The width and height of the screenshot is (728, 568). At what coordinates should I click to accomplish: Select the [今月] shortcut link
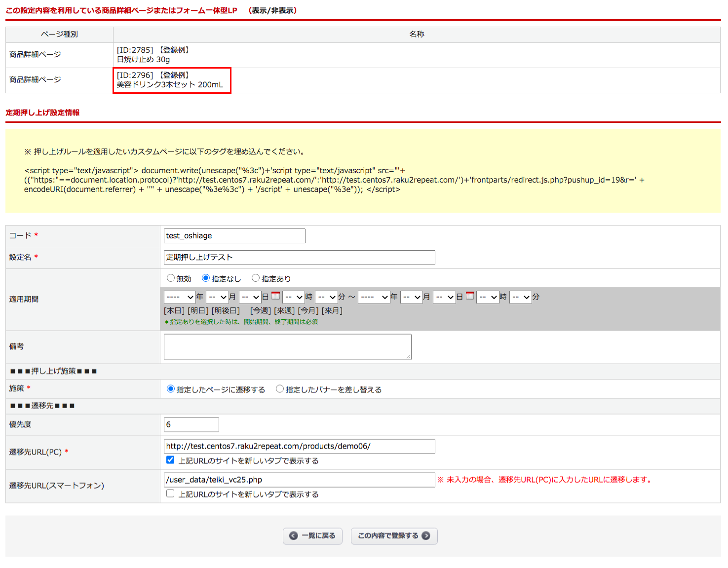pos(308,310)
